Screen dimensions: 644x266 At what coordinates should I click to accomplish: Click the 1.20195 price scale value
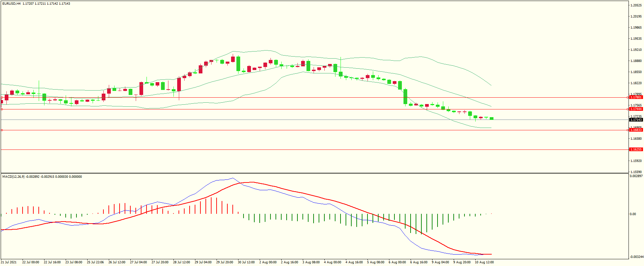point(636,16)
